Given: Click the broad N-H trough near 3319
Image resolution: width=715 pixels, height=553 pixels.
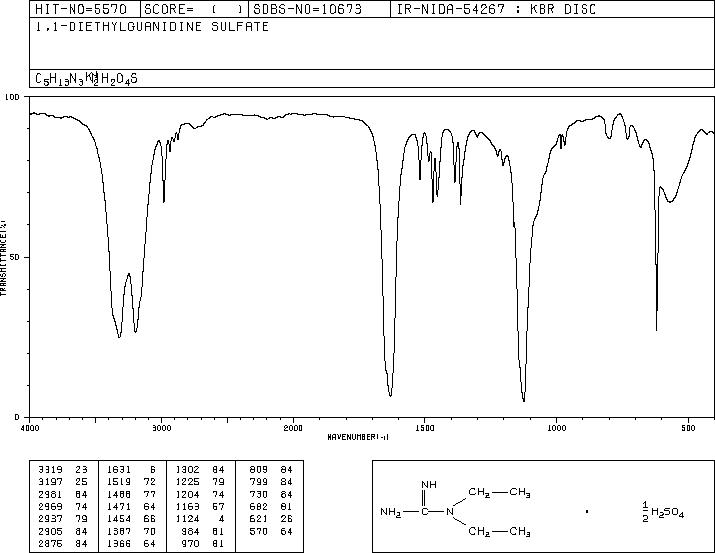Looking at the screenshot, I should coord(119,336).
